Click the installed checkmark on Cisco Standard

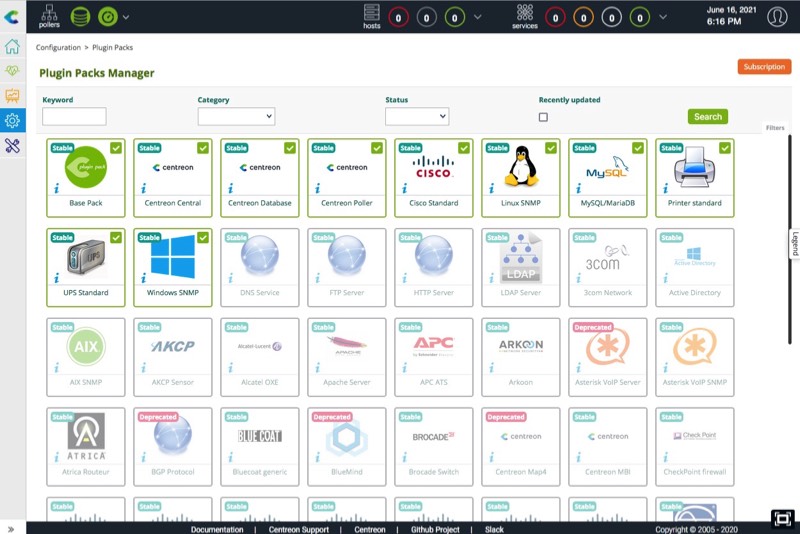(x=464, y=148)
